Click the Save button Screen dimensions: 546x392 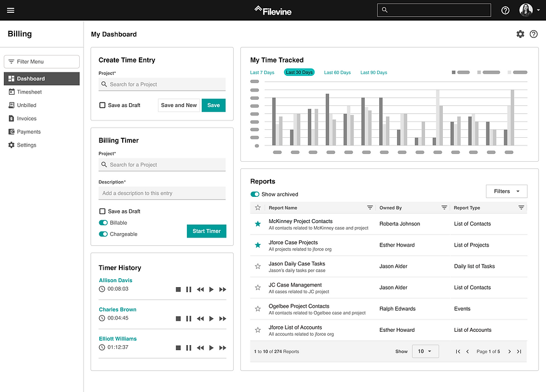point(214,105)
